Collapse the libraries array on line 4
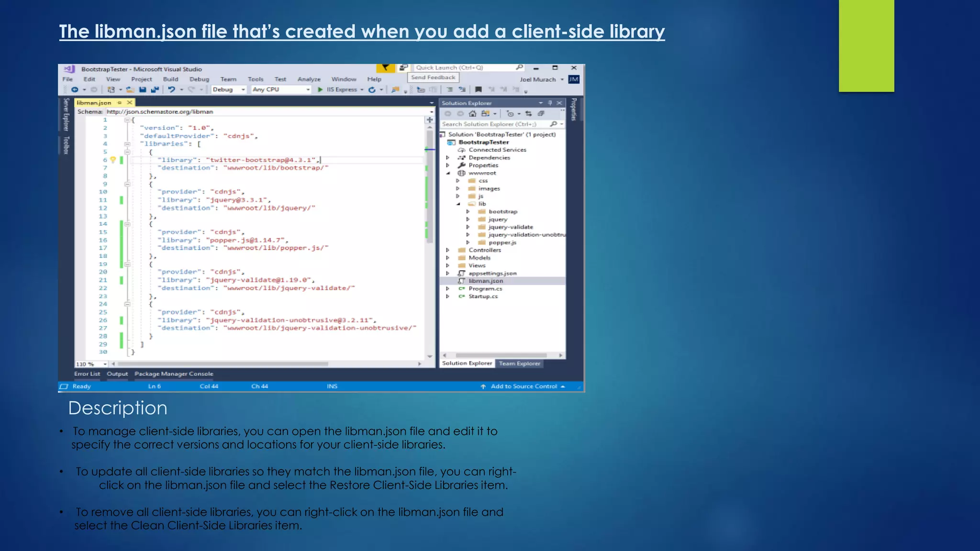 (x=127, y=144)
